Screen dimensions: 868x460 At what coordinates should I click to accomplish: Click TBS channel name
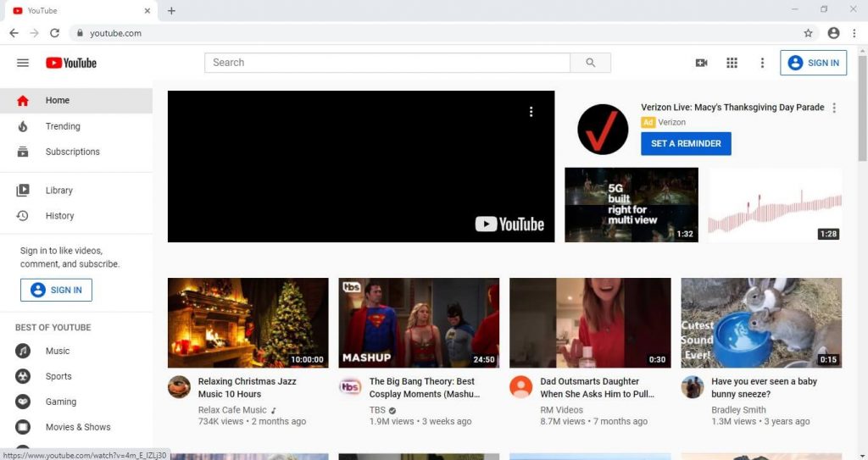[377, 410]
